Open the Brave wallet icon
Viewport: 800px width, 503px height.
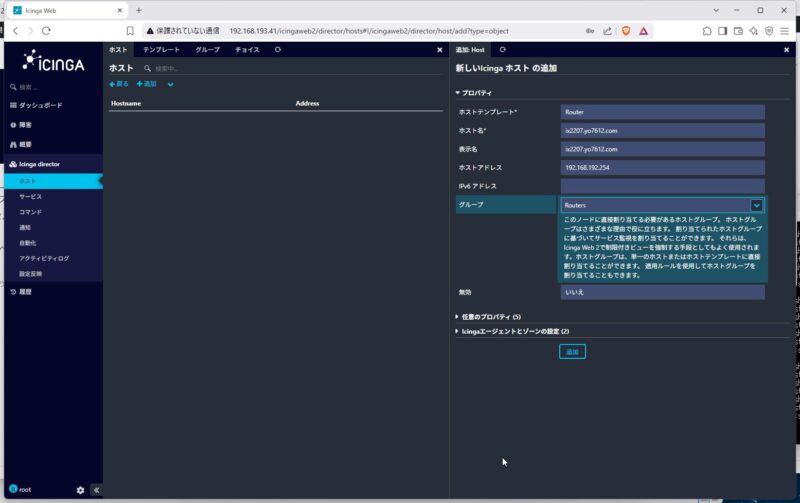coord(738,31)
